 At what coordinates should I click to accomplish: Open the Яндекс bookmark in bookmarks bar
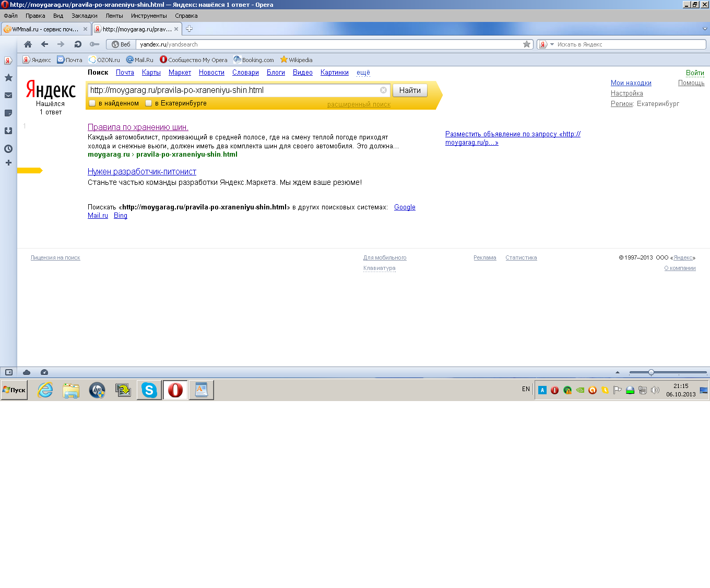click(x=37, y=60)
